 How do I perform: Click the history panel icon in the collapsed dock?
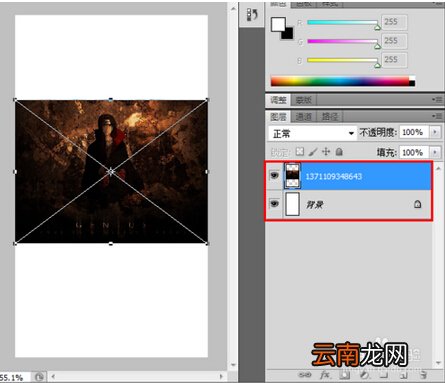click(252, 15)
